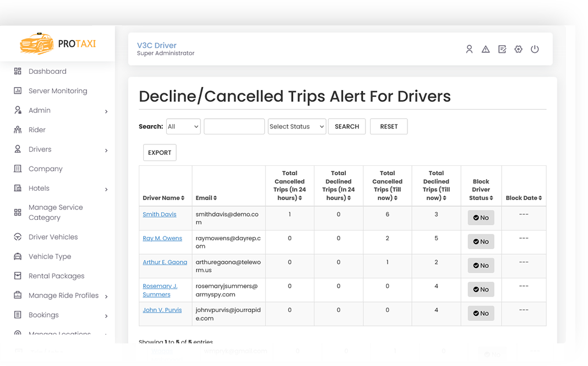Open Dashboard from the sidebar

(x=47, y=71)
